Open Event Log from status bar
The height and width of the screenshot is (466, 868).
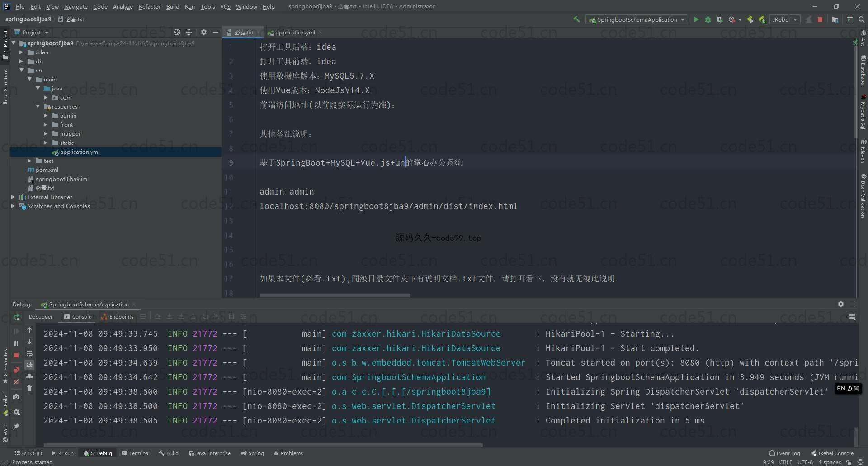click(784, 453)
